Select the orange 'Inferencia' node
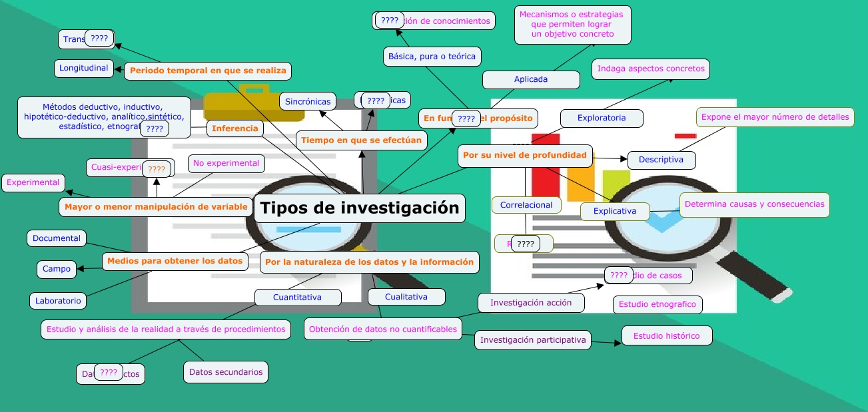 tap(234, 128)
